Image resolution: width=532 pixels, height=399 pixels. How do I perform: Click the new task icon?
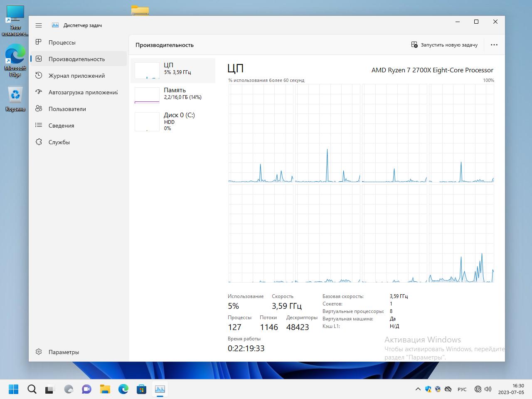click(x=414, y=45)
